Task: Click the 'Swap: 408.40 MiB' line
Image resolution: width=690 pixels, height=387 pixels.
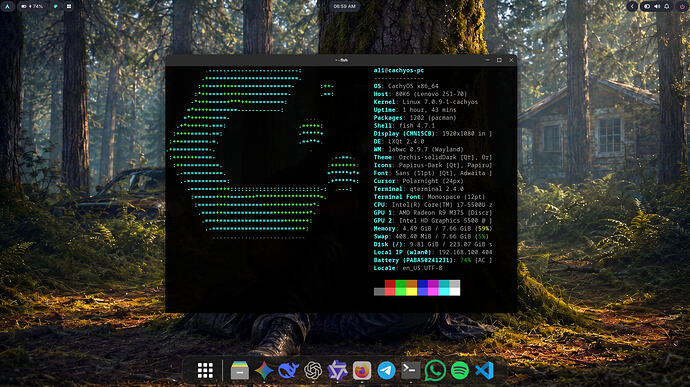Action: 431,237
